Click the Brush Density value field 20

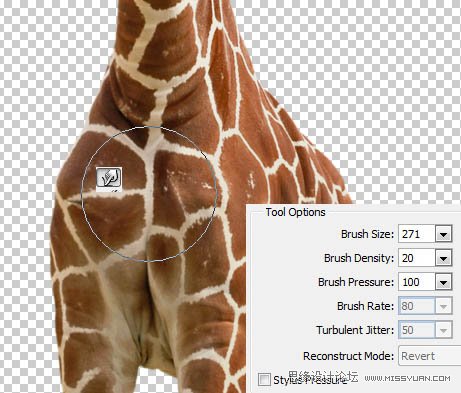point(417,258)
